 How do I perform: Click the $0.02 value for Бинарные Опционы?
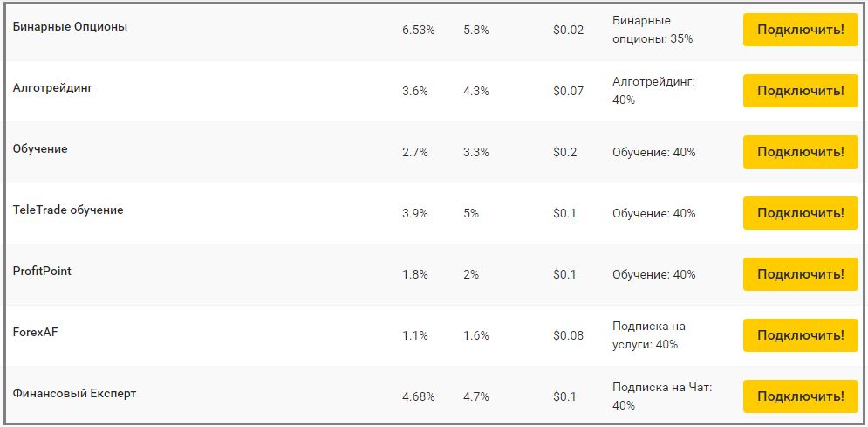[568, 31]
